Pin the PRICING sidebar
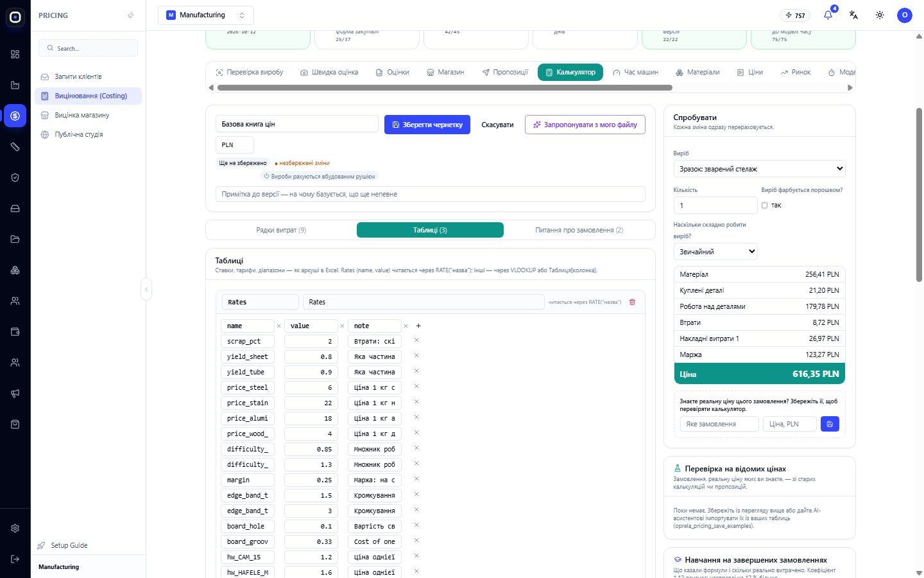 (x=131, y=15)
